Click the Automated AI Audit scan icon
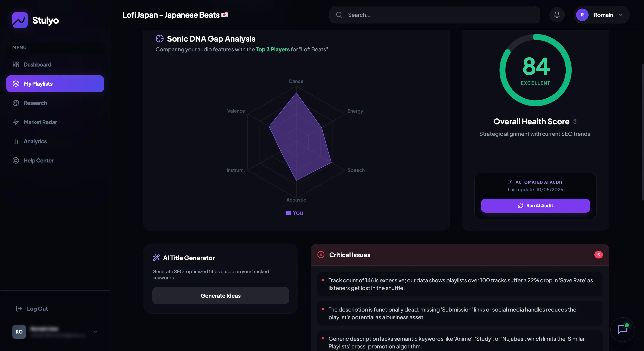Viewport: 644px width, 351px height. coord(510,182)
